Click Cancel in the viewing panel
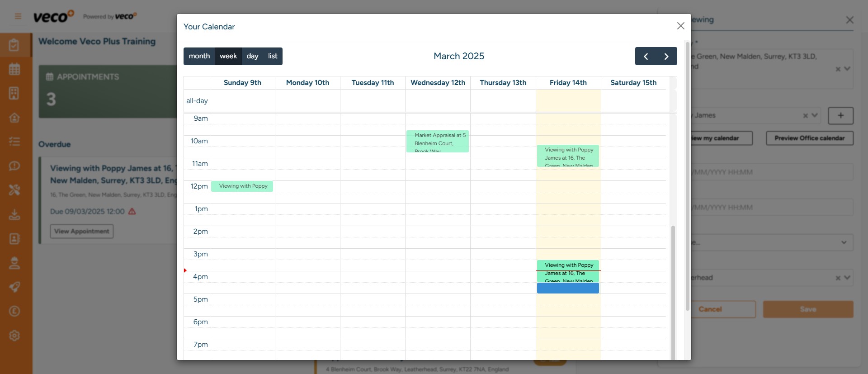Image resolution: width=868 pixels, height=374 pixels. (x=722, y=309)
